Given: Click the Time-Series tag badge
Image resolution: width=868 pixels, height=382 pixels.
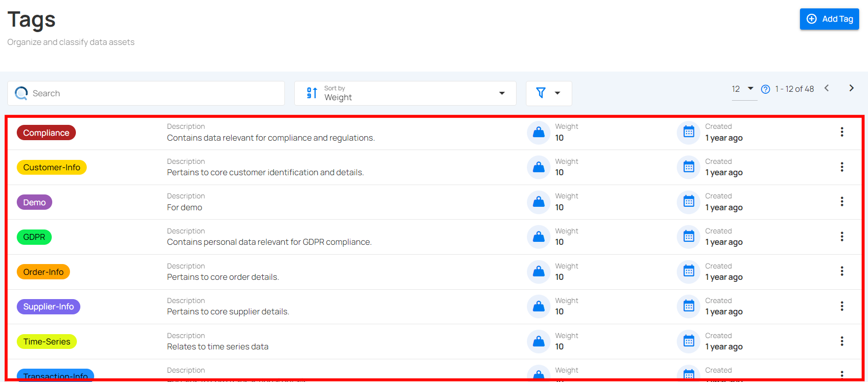Looking at the screenshot, I should [x=47, y=342].
